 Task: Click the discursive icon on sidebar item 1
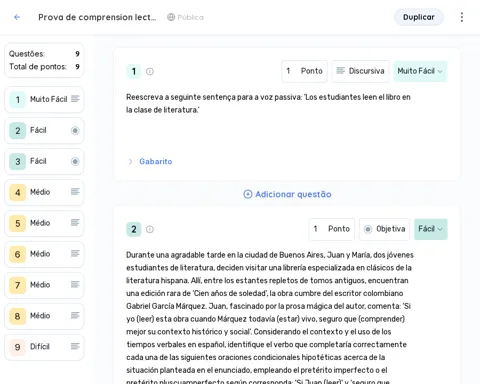[75, 99]
